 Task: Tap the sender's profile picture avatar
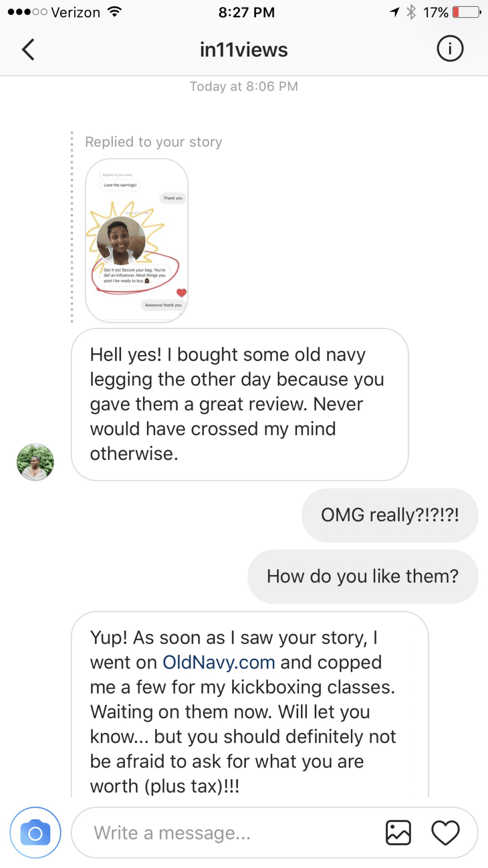[x=36, y=462]
